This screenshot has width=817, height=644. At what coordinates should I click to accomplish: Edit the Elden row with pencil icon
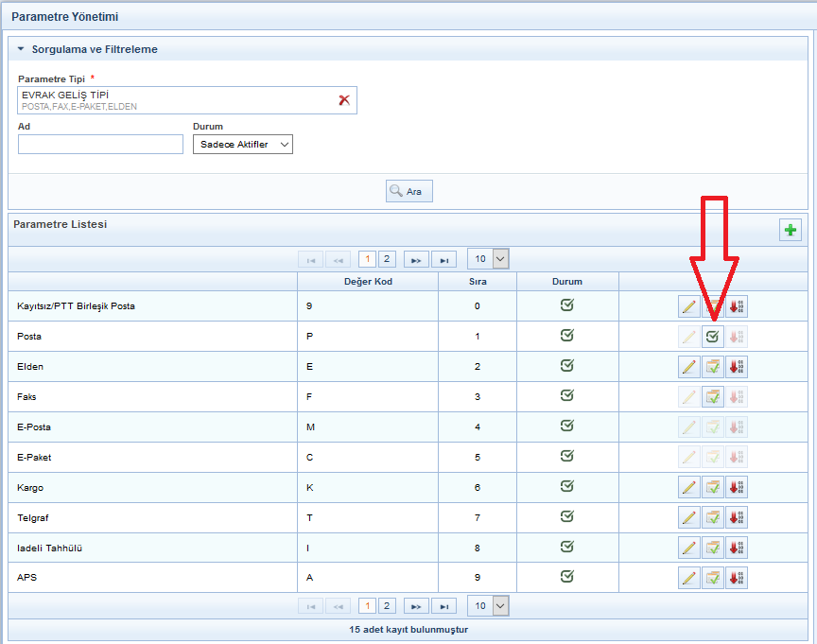(x=689, y=367)
